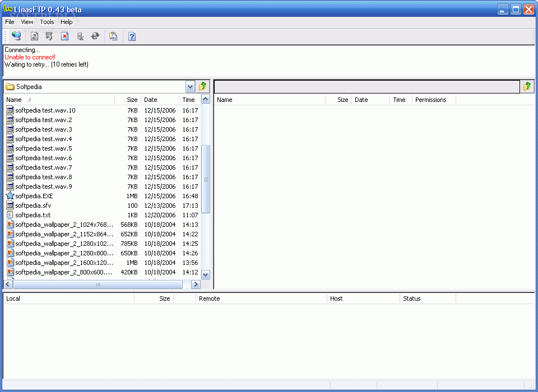Click the 'Connecting...' log line
The image size is (538, 392).
click(x=22, y=50)
